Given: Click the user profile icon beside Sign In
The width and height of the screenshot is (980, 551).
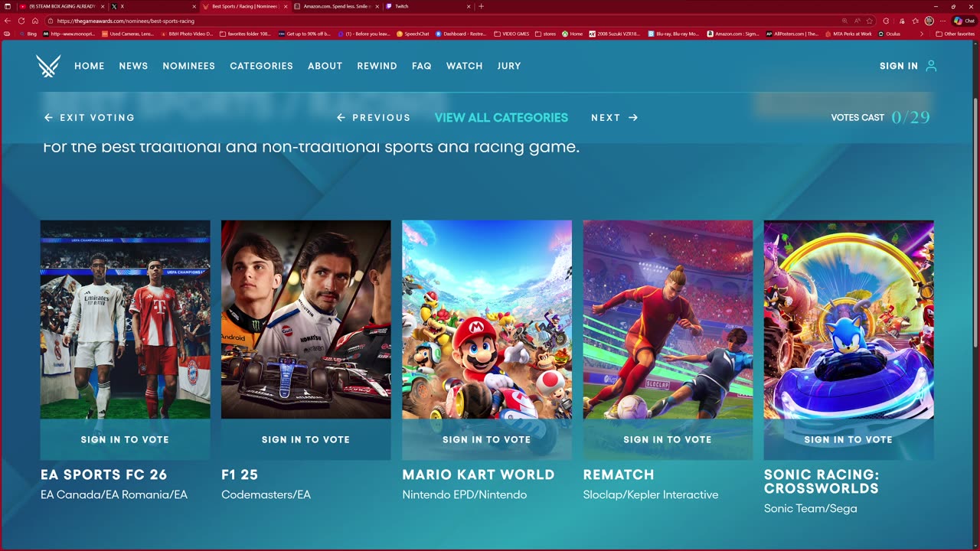Looking at the screenshot, I should [931, 66].
